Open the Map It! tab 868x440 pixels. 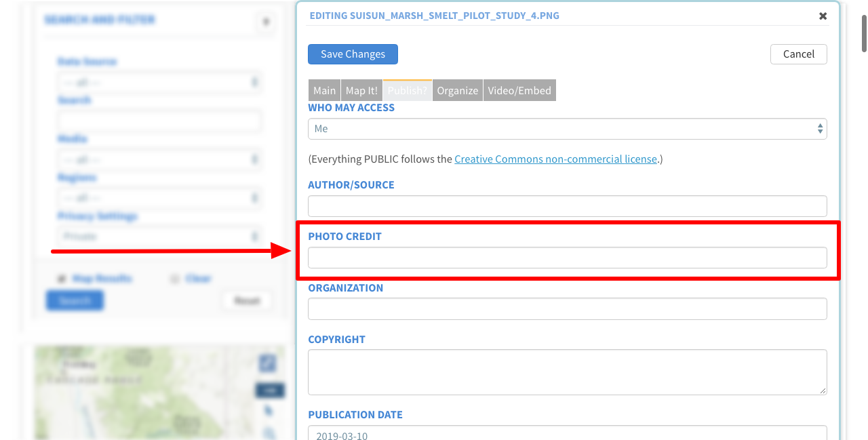tap(361, 90)
